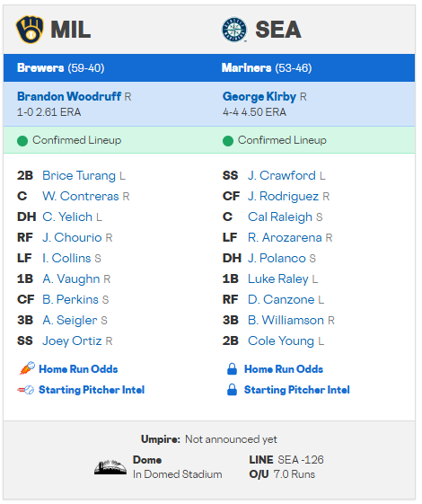Open the C. Yelich player page
This screenshot has width=422, height=504.
pos(67,217)
